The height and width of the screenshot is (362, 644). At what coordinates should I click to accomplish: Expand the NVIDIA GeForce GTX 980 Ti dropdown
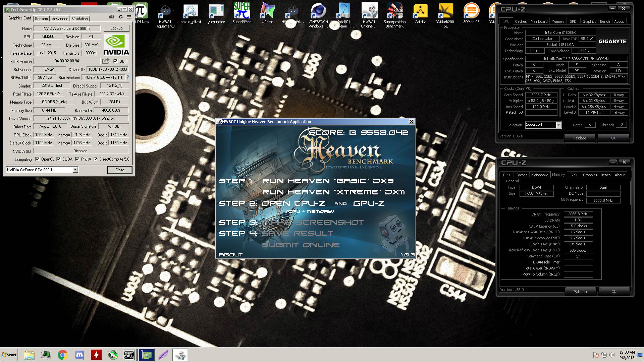75,170
